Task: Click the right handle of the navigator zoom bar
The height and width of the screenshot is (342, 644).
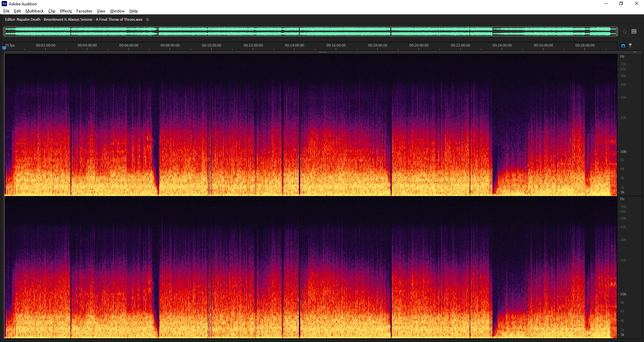Action: click(x=616, y=32)
